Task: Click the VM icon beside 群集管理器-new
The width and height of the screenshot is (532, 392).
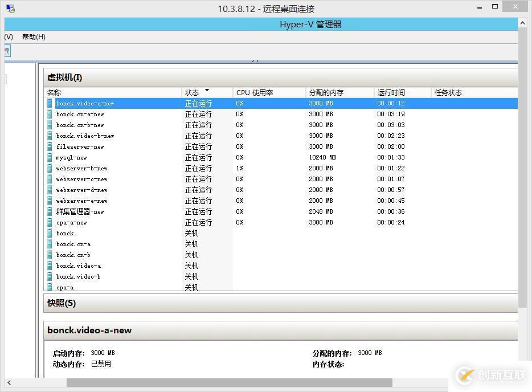Action: (x=50, y=212)
